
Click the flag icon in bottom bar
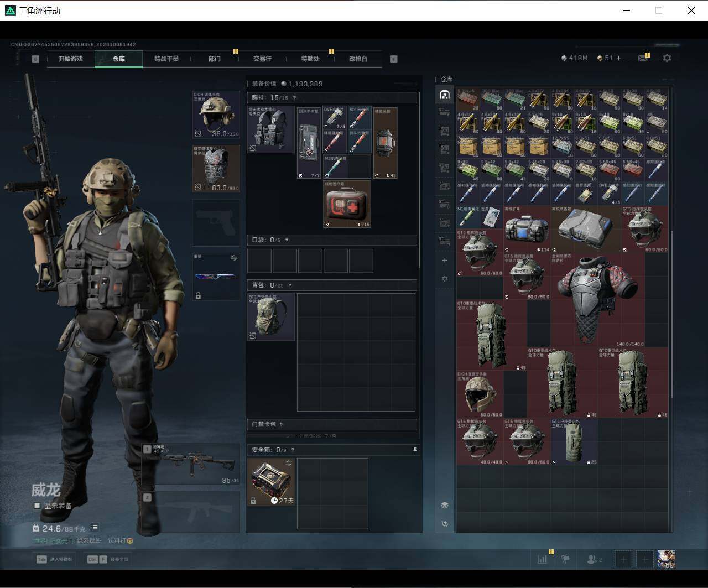[565, 559]
